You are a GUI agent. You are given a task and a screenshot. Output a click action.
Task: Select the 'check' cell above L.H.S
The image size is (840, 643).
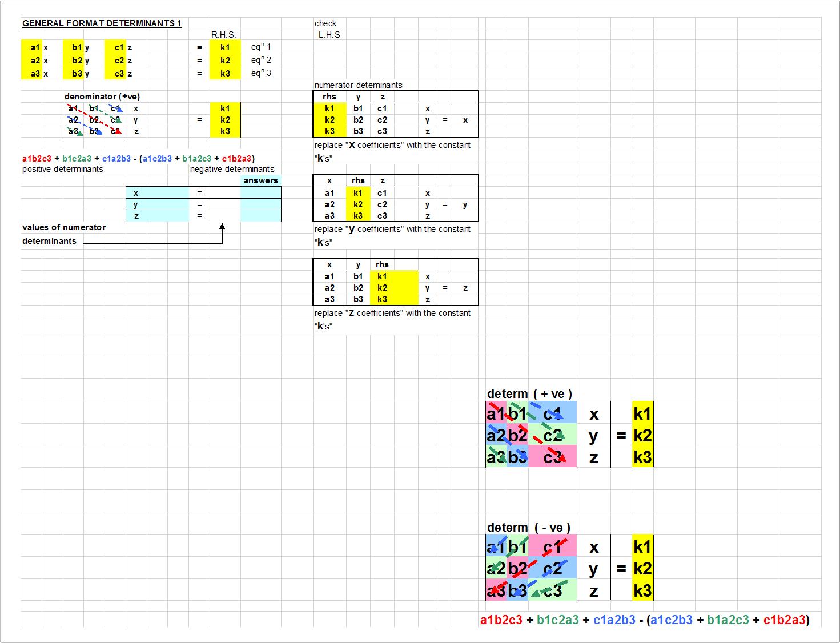(325, 23)
